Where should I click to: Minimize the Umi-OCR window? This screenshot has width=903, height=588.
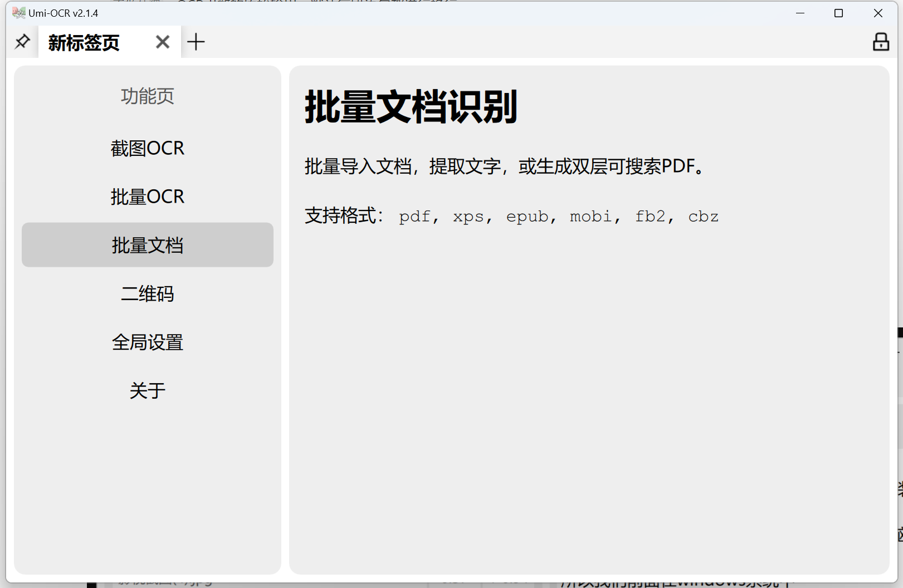click(x=801, y=13)
